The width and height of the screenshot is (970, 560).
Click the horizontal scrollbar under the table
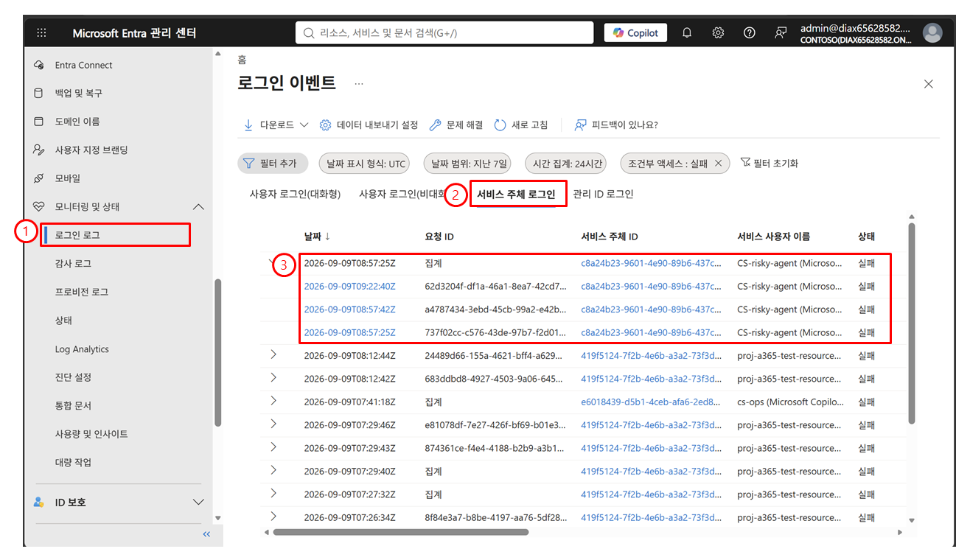click(x=400, y=531)
